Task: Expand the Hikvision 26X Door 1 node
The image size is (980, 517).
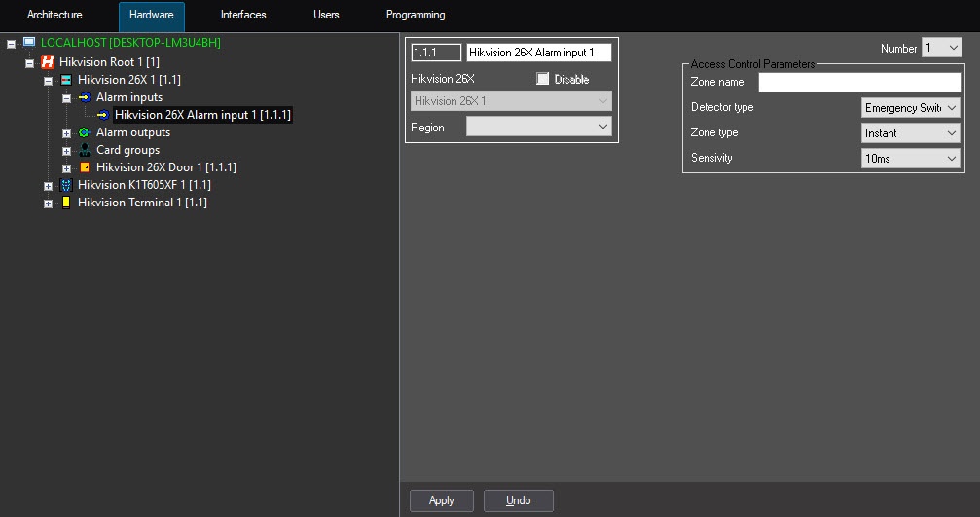Action: 66,168
